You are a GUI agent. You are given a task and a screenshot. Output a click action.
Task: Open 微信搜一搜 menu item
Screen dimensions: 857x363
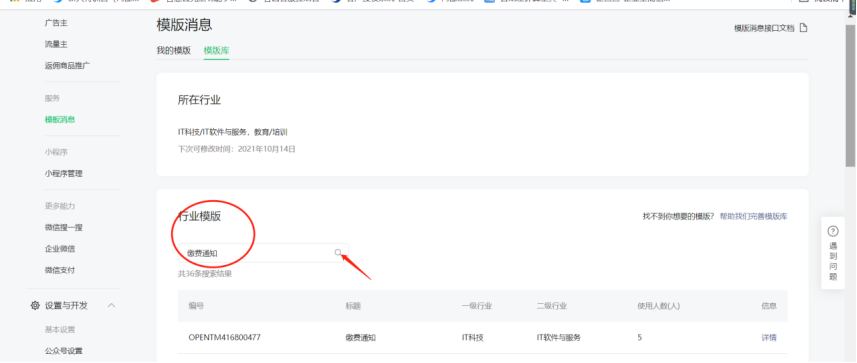pyautogui.click(x=64, y=227)
